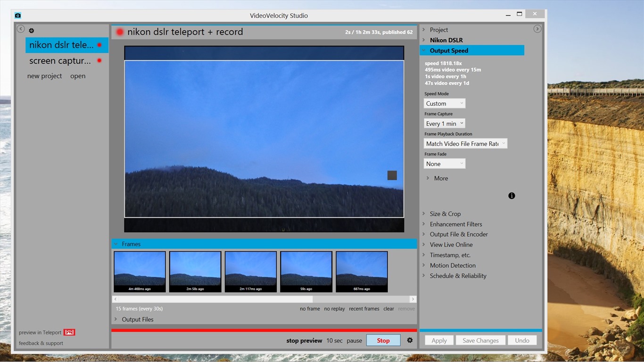Open the Motion Detection section

pos(453,265)
